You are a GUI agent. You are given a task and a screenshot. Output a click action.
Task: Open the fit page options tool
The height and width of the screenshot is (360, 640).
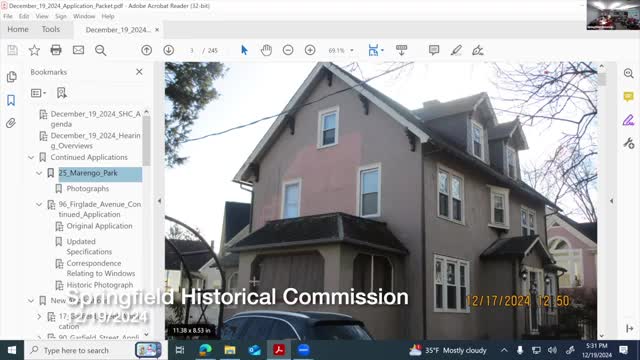373,50
